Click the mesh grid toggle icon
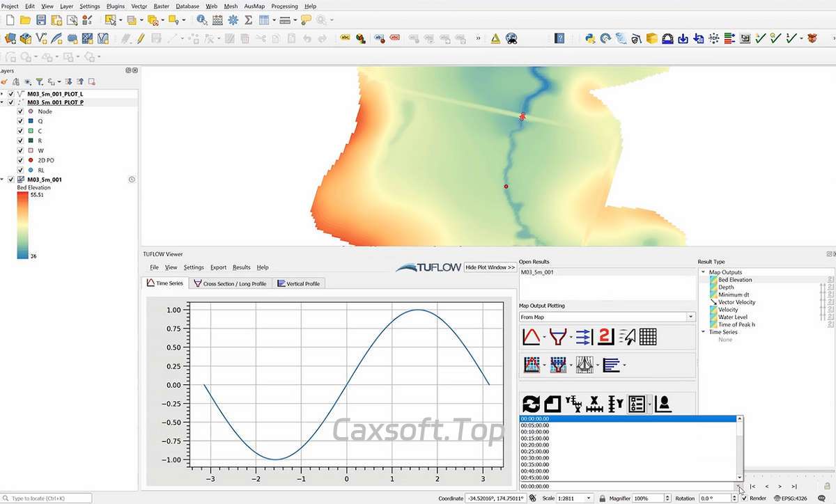836x504 pixels. coord(648,337)
